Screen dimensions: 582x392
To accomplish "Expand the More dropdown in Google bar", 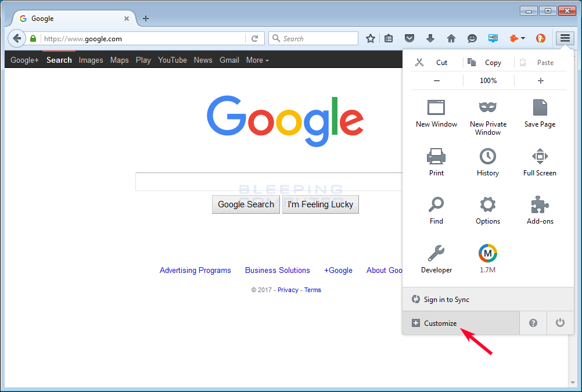I will tap(257, 60).
